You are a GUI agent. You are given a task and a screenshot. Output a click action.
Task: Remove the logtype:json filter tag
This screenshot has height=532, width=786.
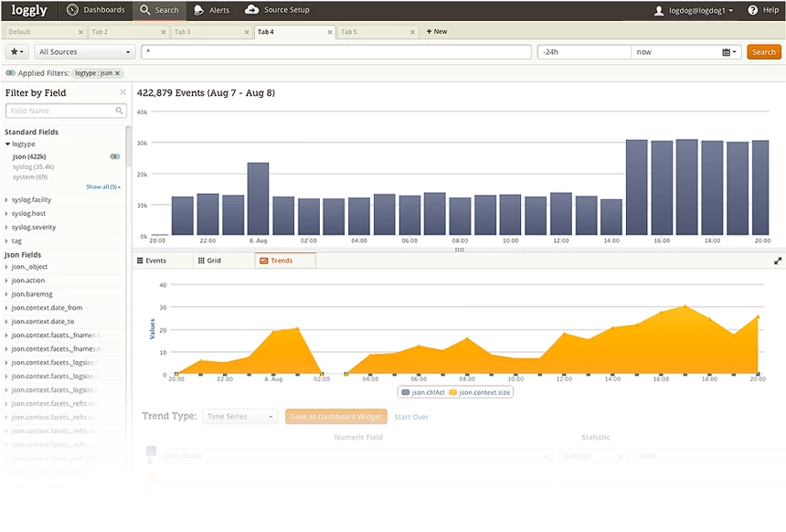tap(117, 73)
